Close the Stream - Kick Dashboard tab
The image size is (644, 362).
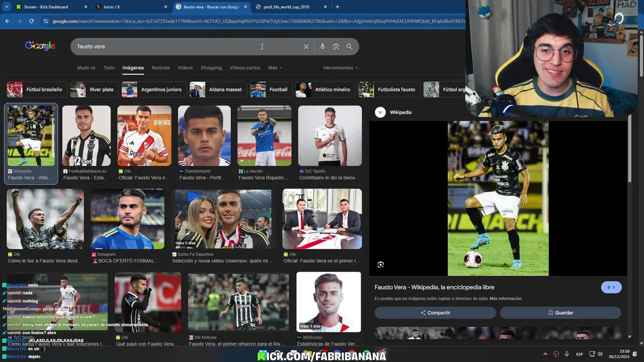coord(86,7)
